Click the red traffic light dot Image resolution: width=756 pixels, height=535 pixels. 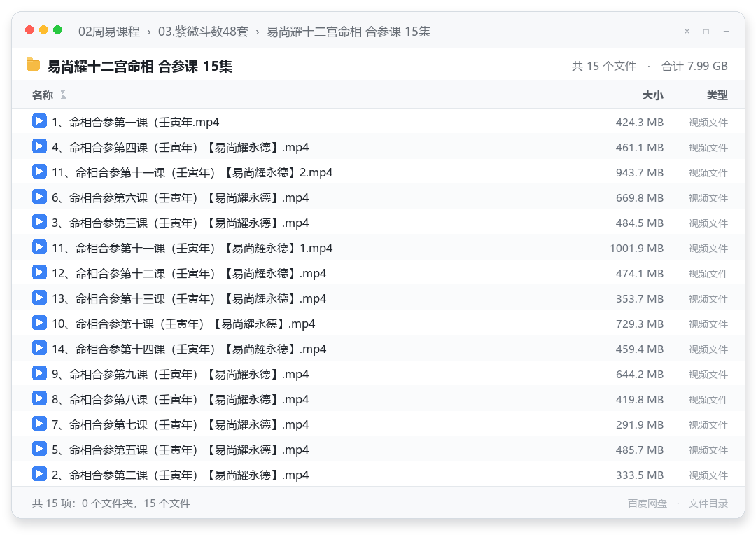(x=30, y=30)
